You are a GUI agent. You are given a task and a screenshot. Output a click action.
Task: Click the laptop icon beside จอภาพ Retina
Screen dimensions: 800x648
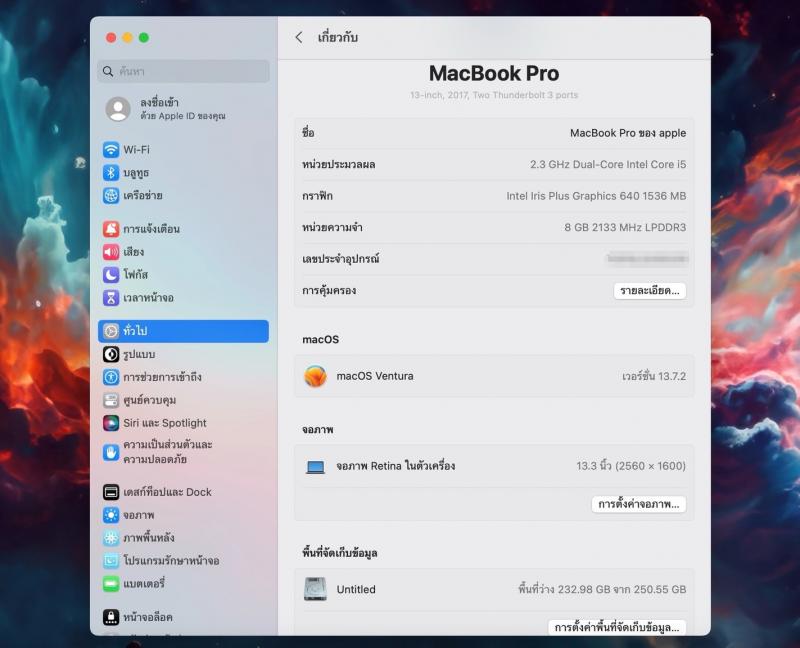click(315, 466)
